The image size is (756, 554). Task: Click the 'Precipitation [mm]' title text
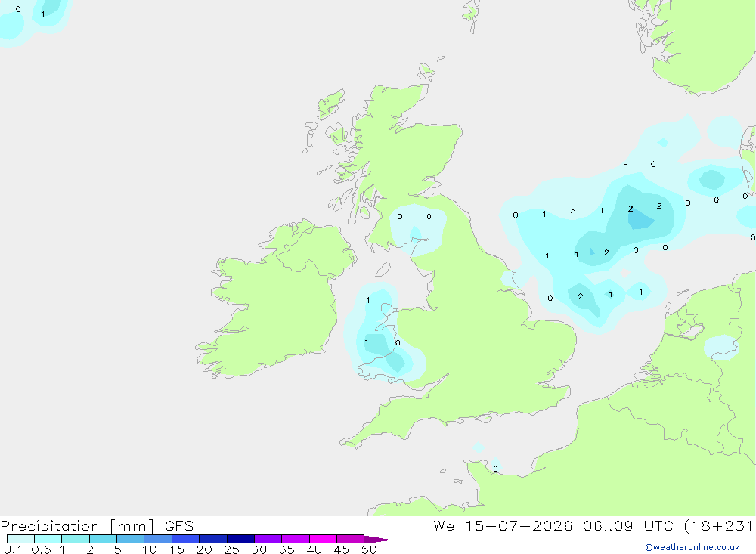77,525
